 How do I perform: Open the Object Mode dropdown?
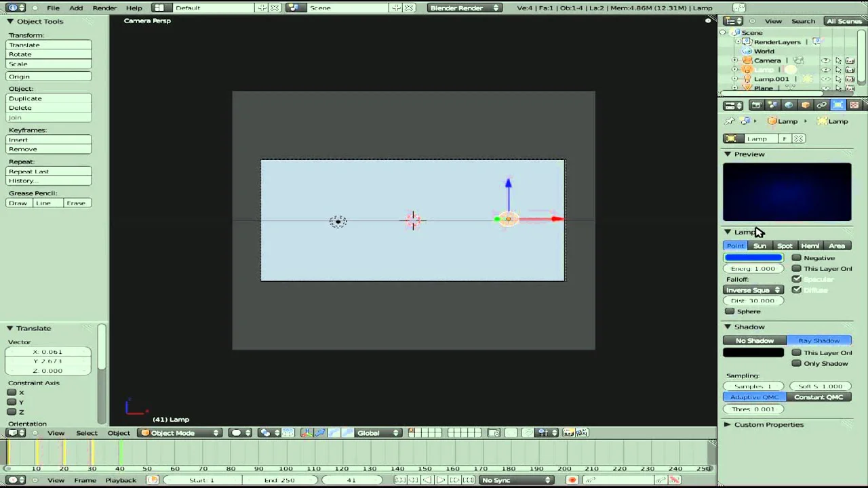click(x=180, y=432)
